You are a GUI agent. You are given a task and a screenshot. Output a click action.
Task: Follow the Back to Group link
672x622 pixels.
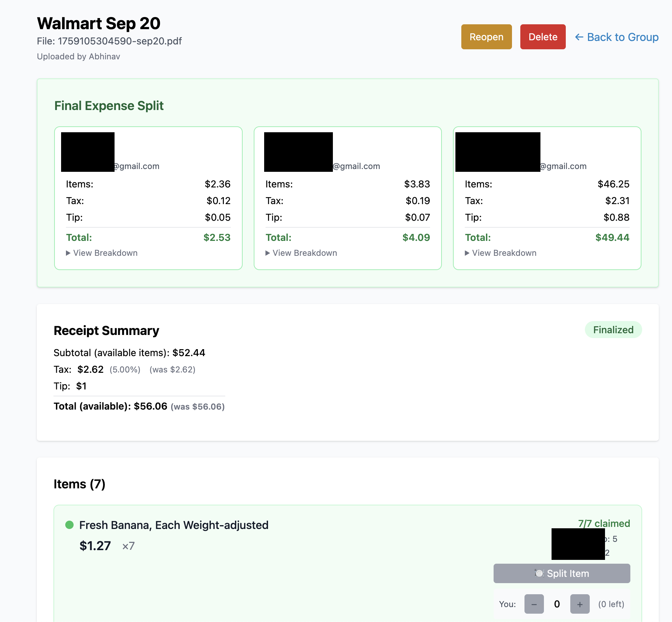tap(622, 37)
